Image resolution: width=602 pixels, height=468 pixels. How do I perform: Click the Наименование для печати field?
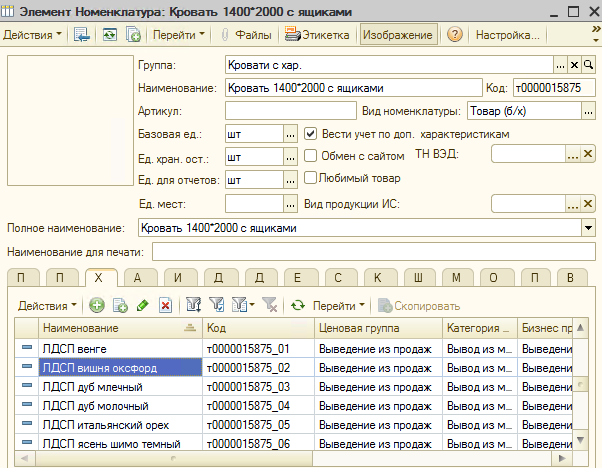374,252
